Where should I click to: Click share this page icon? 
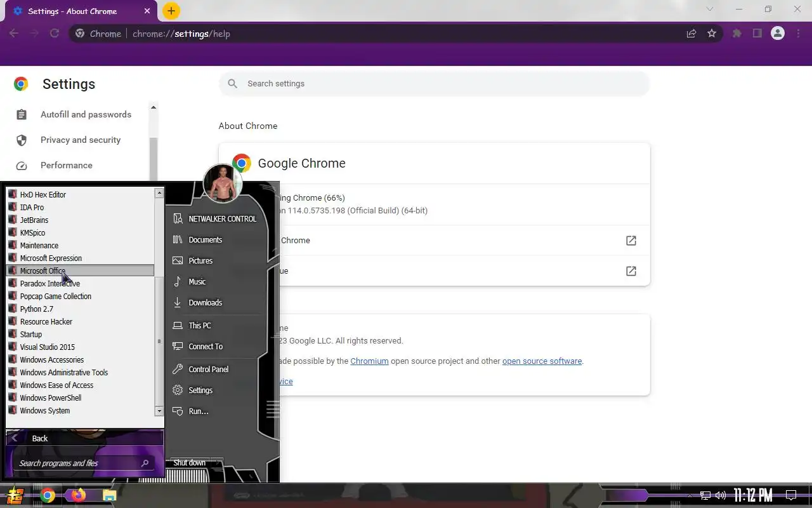(x=691, y=34)
